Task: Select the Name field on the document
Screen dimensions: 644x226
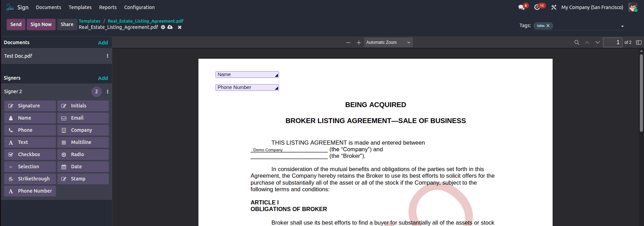Action: tap(247, 75)
